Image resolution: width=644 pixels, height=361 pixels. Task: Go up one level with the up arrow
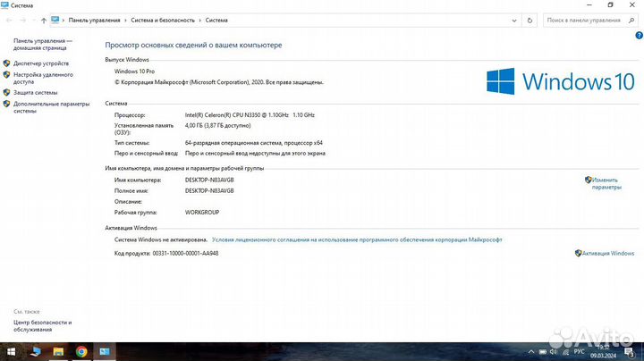(x=44, y=21)
